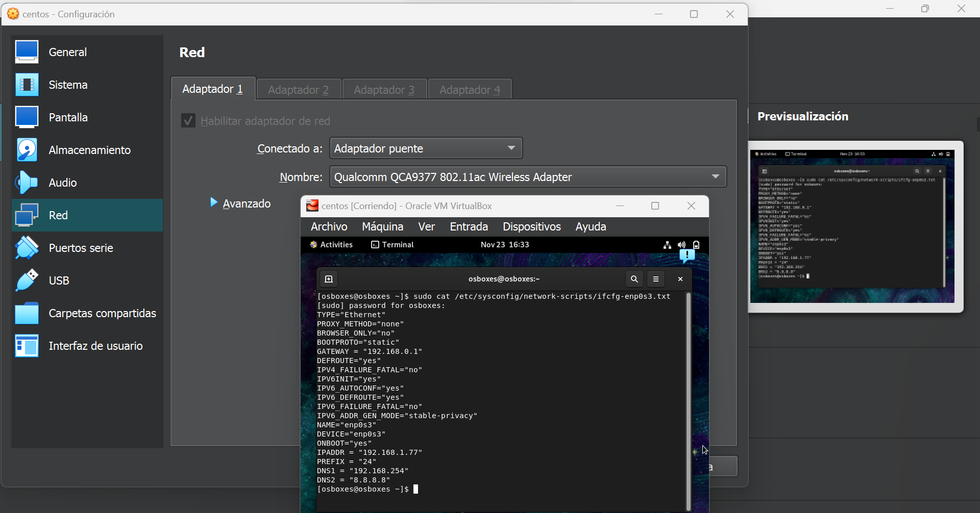Click the new terminal tab icon
The width and height of the screenshot is (980, 513).
click(x=329, y=279)
